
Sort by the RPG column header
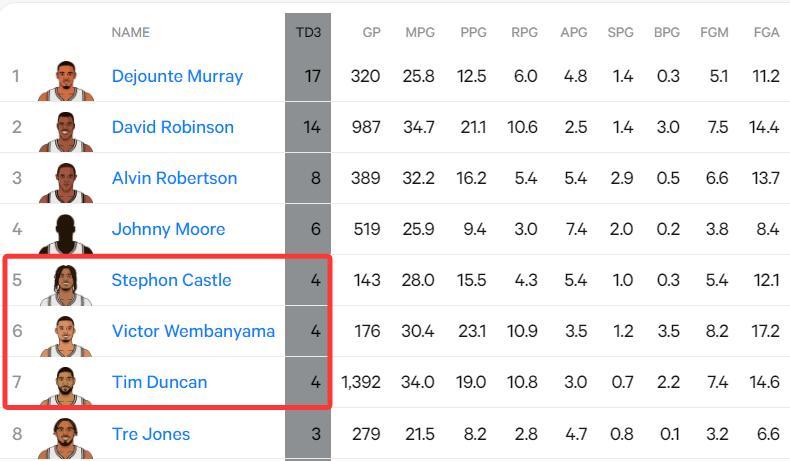pos(524,32)
